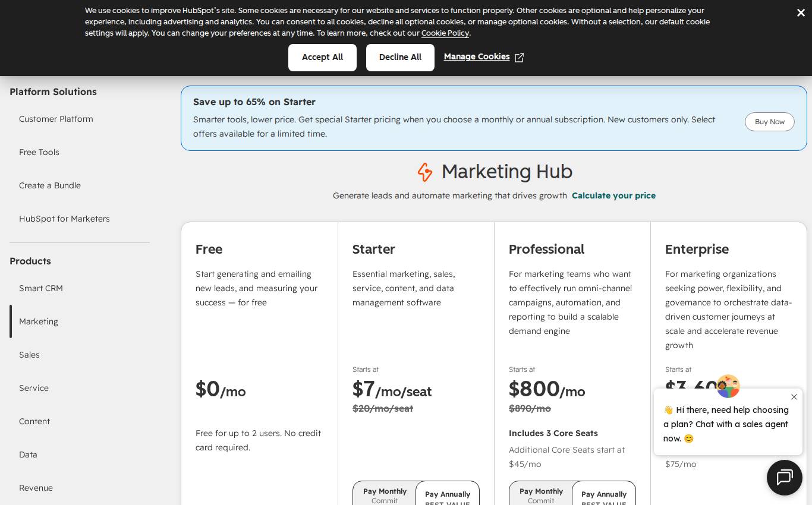Click the Free plan heading
Screen dimensions: 812x505
[x=209, y=249]
